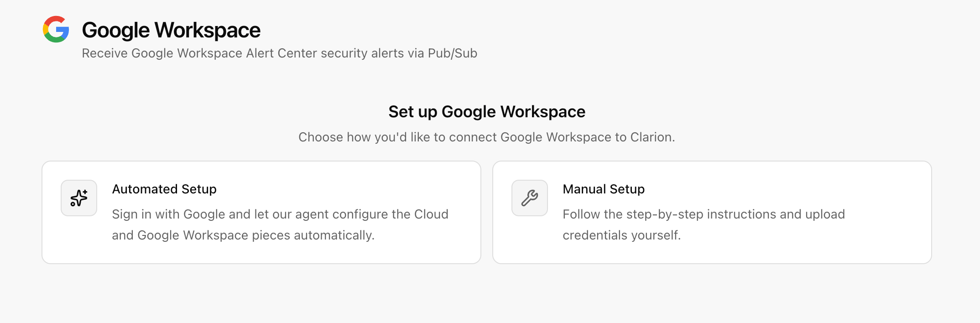Click the word "Cloud" in the Automated description
The image size is (980, 323).
(431, 214)
